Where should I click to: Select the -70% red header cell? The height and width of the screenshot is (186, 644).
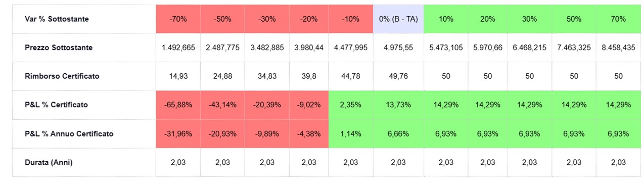[178, 19]
